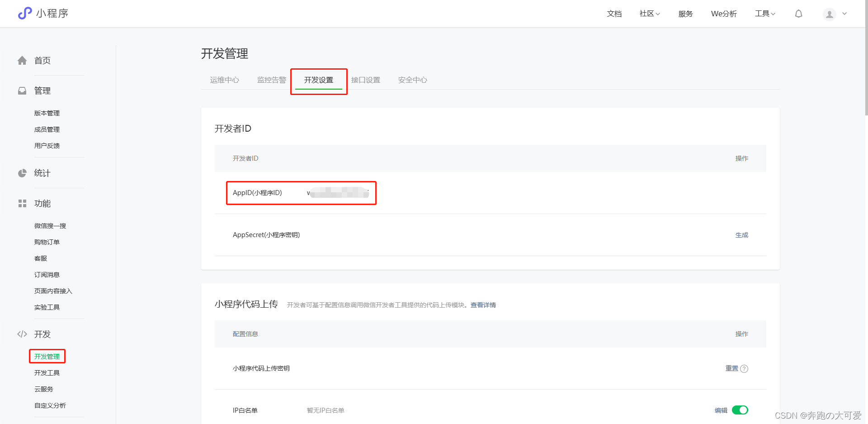868x424 pixels.
Task: Open 云服务 in the sidebar
Action: (x=44, y=389)
